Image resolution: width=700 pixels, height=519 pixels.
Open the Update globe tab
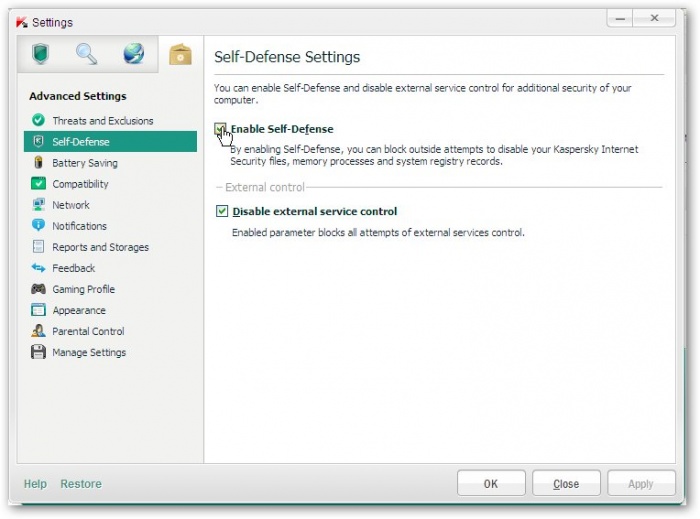[x=133, y=54]
